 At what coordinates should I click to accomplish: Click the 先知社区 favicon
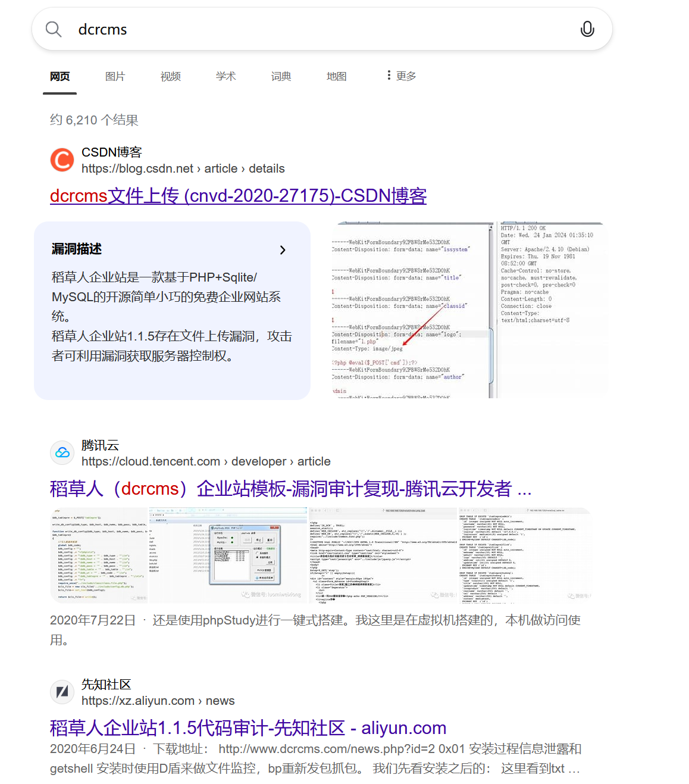pyautogui.click(x=62, y=692)
